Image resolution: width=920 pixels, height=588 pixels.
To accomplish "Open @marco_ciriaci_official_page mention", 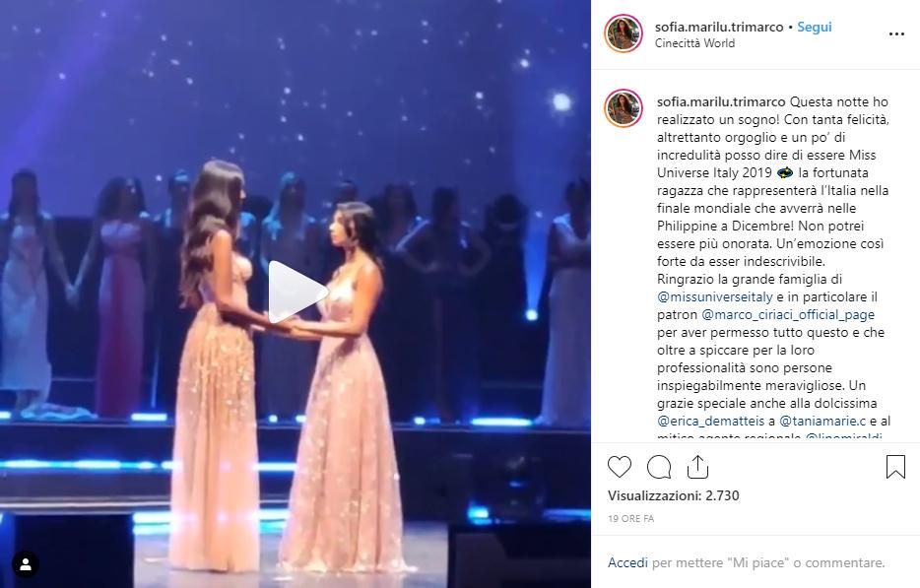I will (x=788, y=314).
